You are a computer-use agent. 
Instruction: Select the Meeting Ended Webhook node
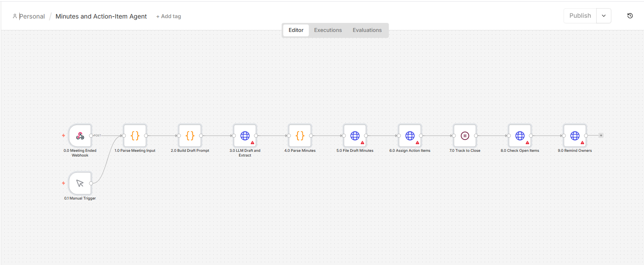click(80, 136)
